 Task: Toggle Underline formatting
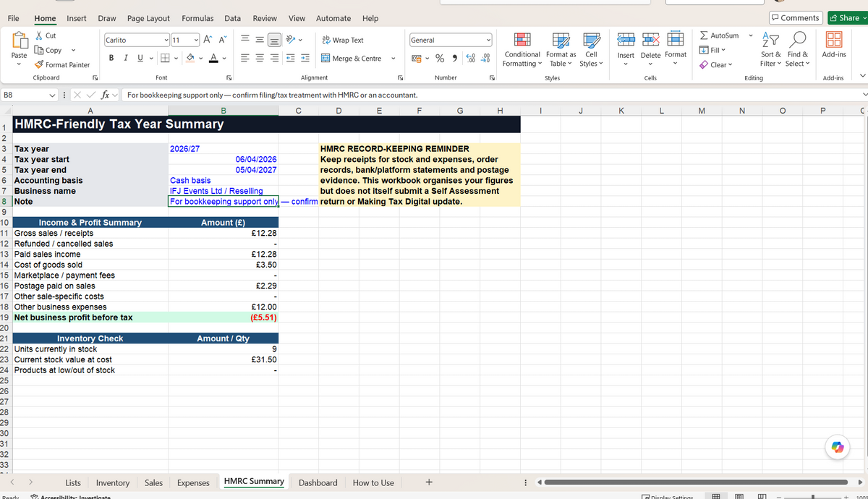pyautogui.click(x=140, y=59)
